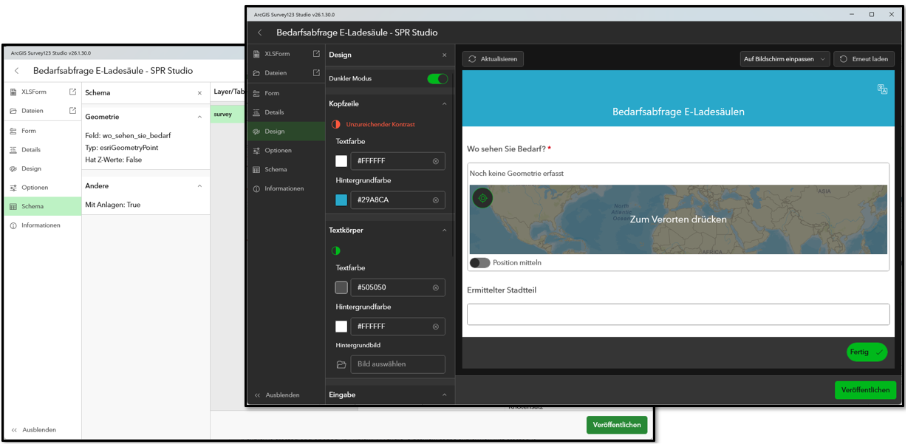
Task: Collapse the Textkörper section
Action: (x=444, y=230)
